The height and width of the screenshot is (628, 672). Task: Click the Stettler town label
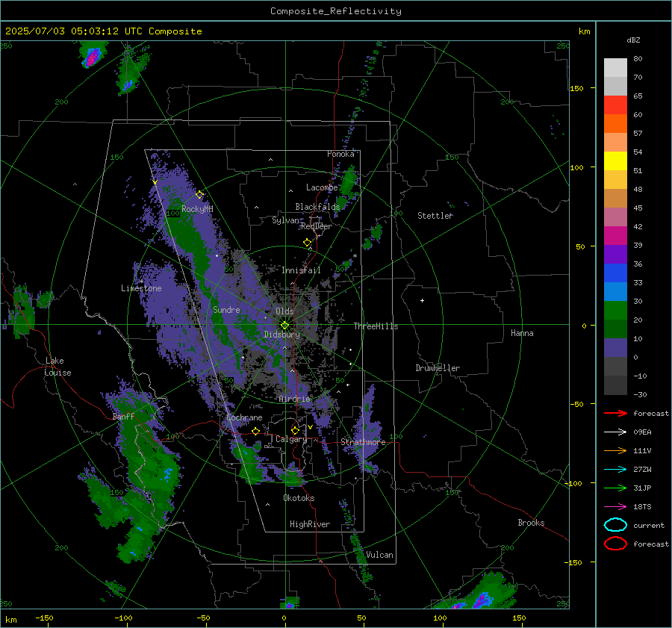click(435, 216)
